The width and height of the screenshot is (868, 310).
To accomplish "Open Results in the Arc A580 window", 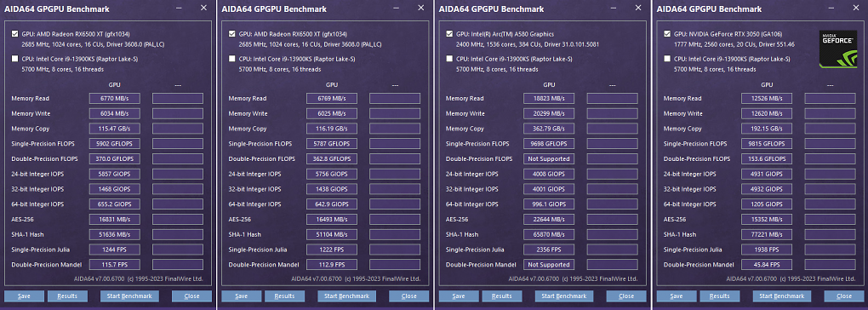I will 502,296.
